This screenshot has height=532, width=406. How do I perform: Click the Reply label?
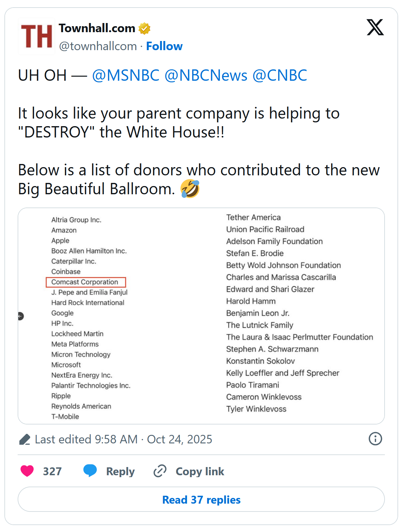[x=120, y=471]
